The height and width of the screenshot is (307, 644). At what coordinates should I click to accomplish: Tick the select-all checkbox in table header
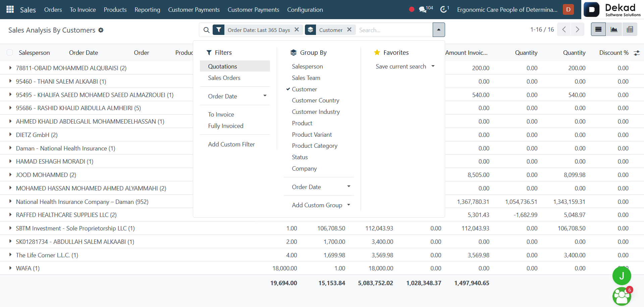(10, 52)
